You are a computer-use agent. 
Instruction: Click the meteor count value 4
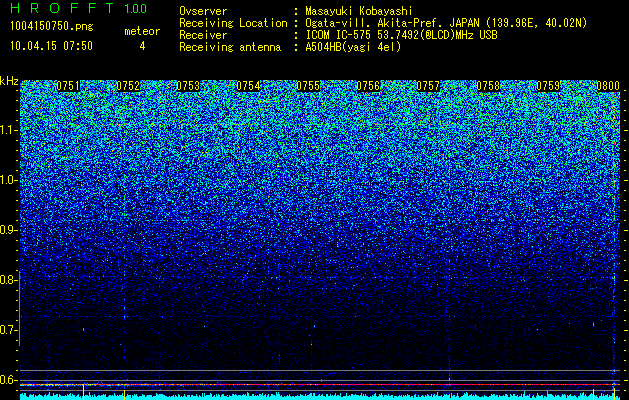(x=142, y=46)
